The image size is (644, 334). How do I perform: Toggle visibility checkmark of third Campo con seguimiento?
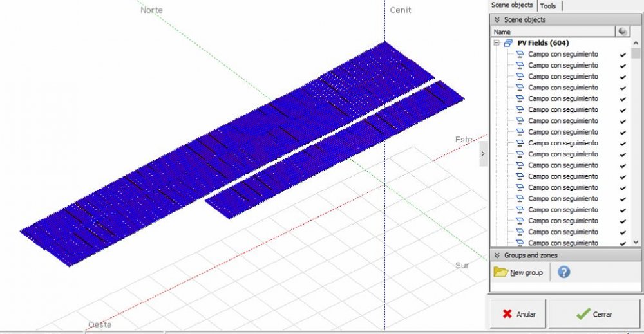pyautogui.click(x=623, y=77)
